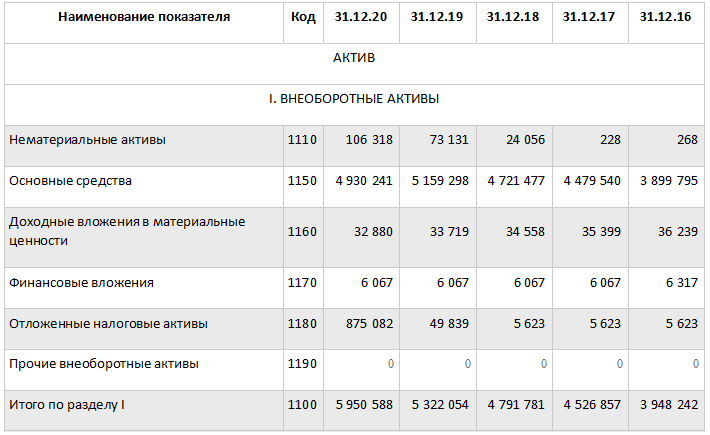Select the Итого по разделу I label
Screen dimensions: 710x435
67,405
